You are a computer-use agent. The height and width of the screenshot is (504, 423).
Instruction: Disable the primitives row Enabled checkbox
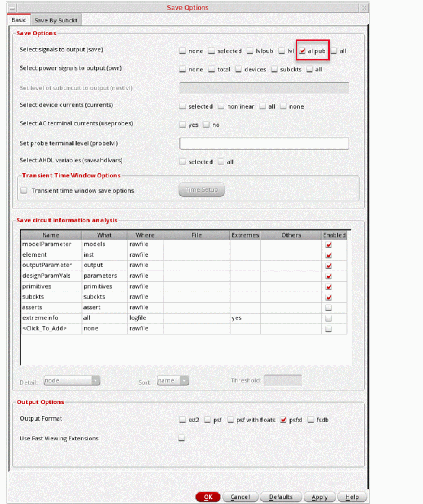point(329,287)
